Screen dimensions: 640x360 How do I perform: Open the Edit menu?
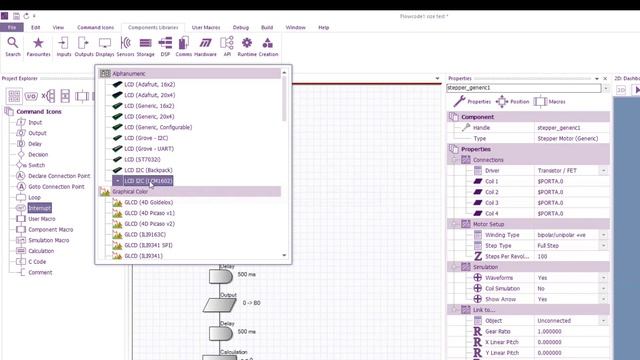36,27
